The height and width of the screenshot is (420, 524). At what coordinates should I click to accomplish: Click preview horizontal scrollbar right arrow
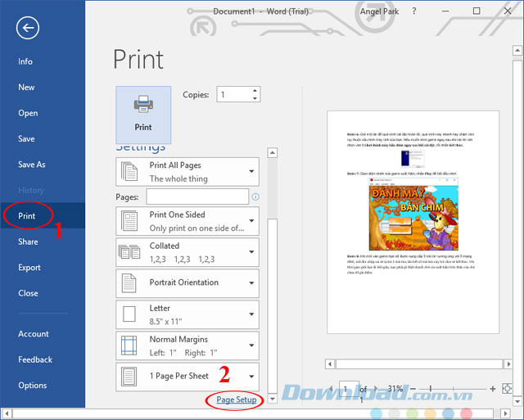[x=508, y=364]
